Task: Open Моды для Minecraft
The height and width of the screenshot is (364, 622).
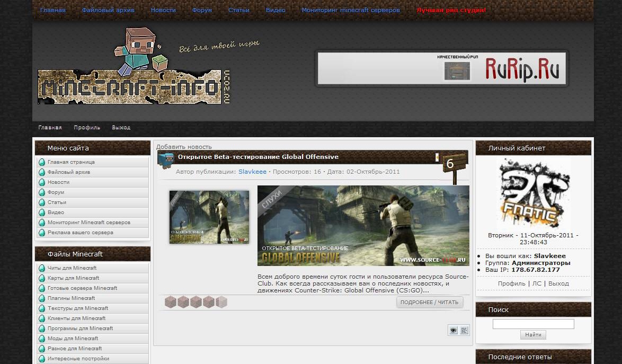Action: click(x=73, y=339)
